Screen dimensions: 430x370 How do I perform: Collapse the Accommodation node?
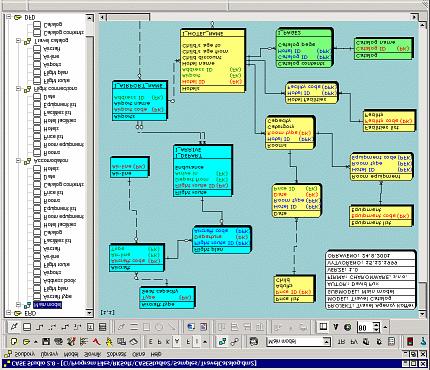coord(19,161)
